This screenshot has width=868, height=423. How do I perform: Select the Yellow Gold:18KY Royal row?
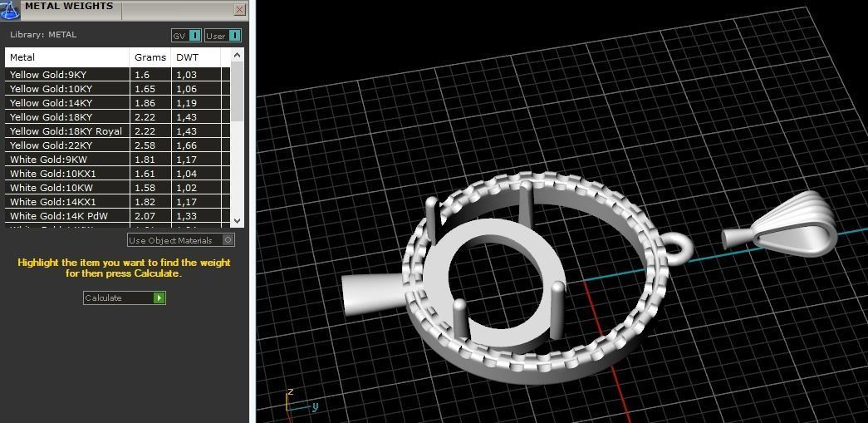coord(117,131)
